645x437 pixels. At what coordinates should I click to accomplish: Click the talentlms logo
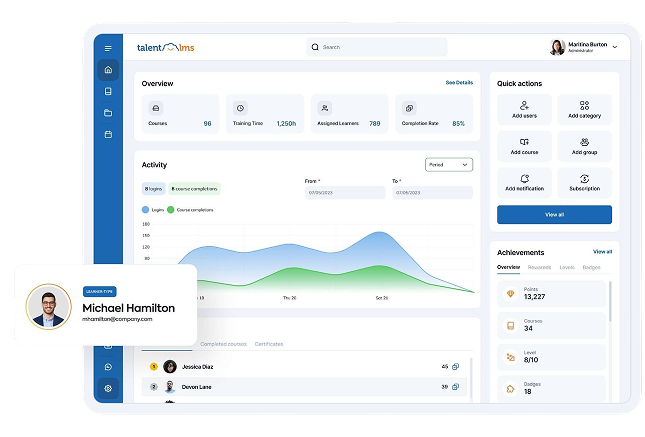pos(165,47)
